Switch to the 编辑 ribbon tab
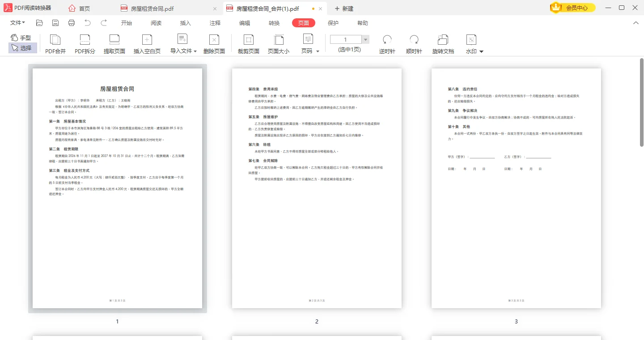644x340 pixels. 245,23
